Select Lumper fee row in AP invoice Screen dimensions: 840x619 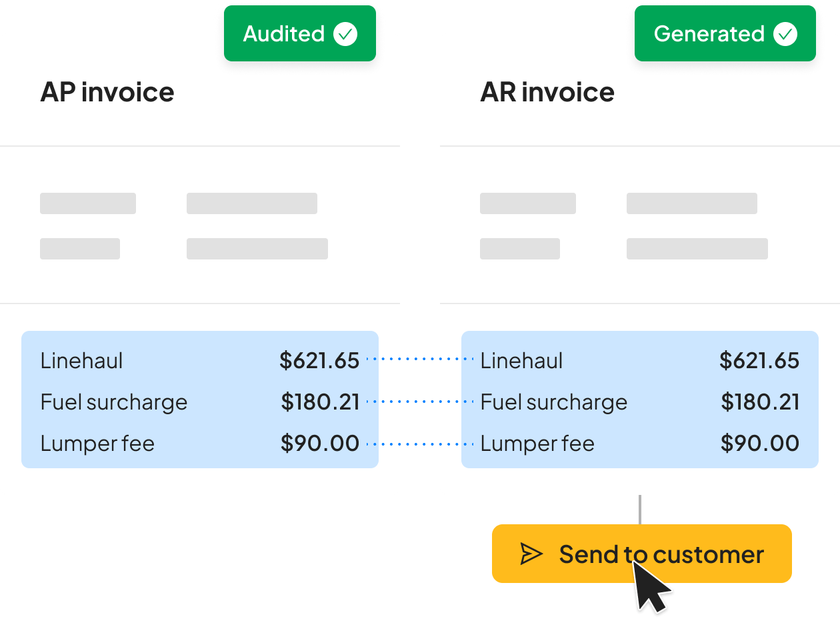[200, 444]
